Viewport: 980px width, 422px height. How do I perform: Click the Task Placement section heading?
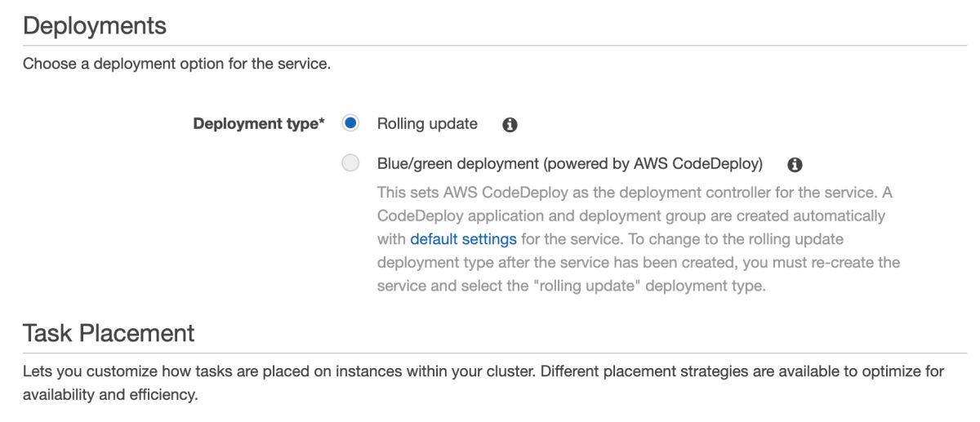click(x=109, y=333)
